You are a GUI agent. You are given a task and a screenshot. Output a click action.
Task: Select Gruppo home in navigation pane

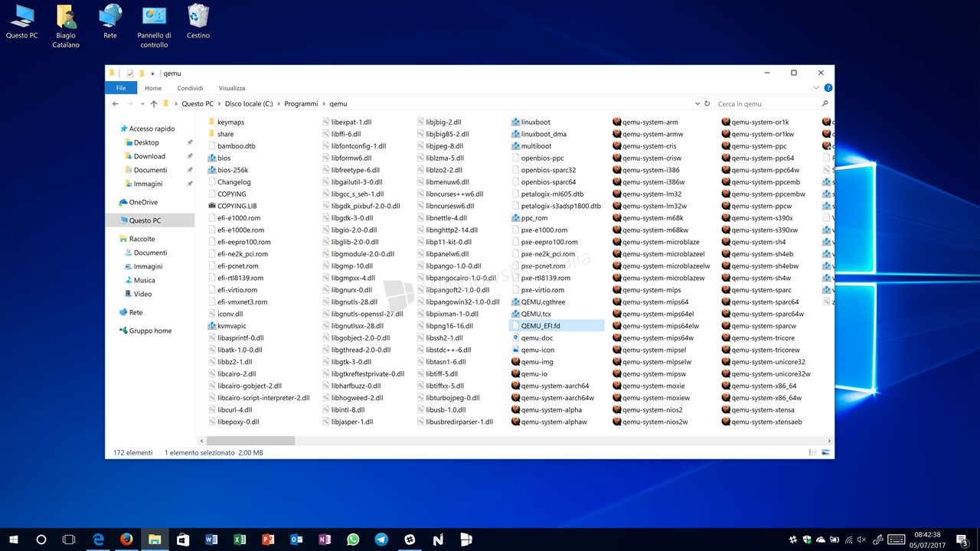[x=150, y=331]
